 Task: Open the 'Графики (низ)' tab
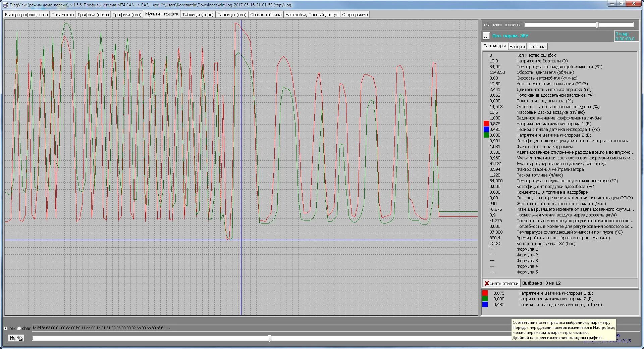(x=127, y=14)
